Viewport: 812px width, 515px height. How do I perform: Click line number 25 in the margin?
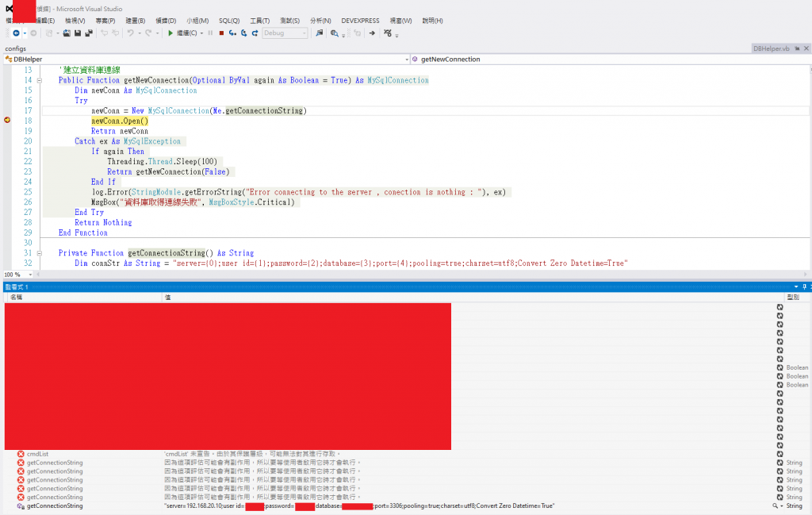(28, 192)
